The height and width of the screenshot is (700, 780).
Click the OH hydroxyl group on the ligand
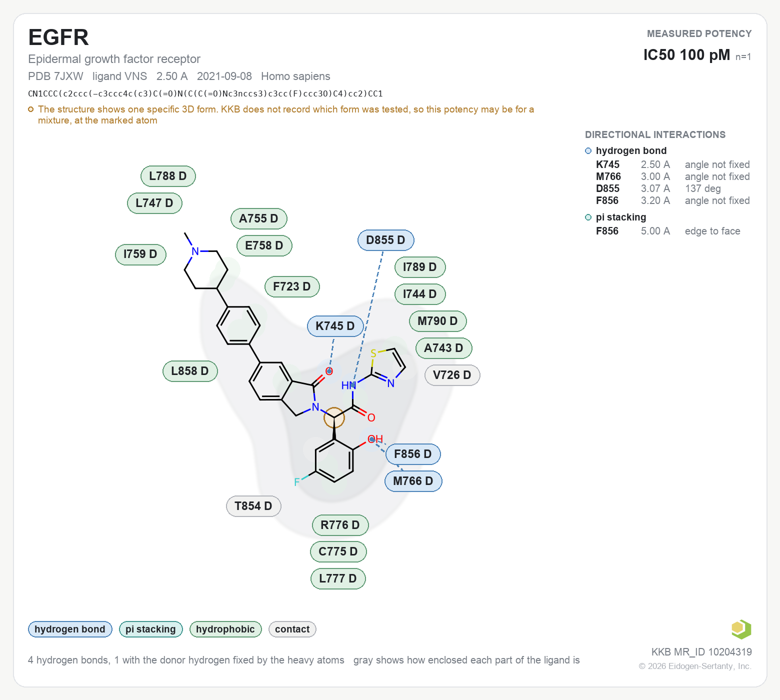[375, 439]
